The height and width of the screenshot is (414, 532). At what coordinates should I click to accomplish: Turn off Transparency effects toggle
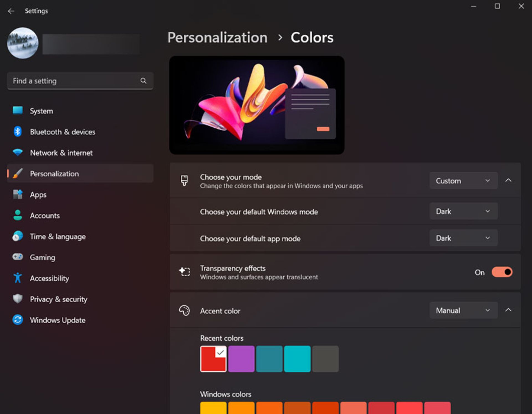tap(502, 272)
